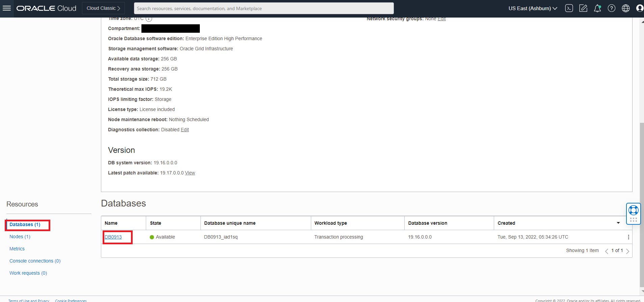The width and height of the screenshot is (644, 302).
Task: Open Cloud Shell developer tools icon
Action: point(569,8)
